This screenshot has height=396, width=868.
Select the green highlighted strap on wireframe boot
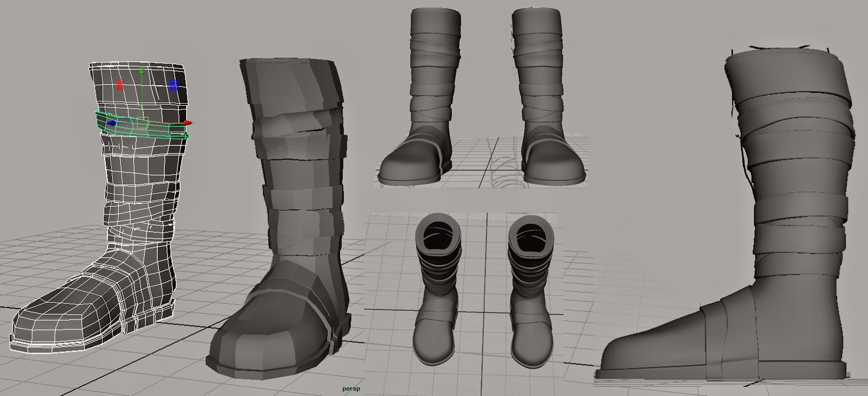tap(142, 126)
